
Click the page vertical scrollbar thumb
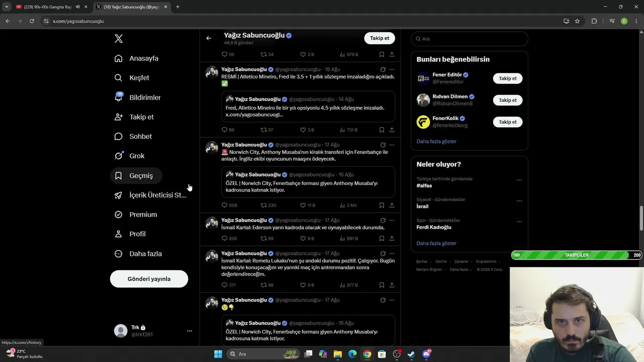click(641, 217)
